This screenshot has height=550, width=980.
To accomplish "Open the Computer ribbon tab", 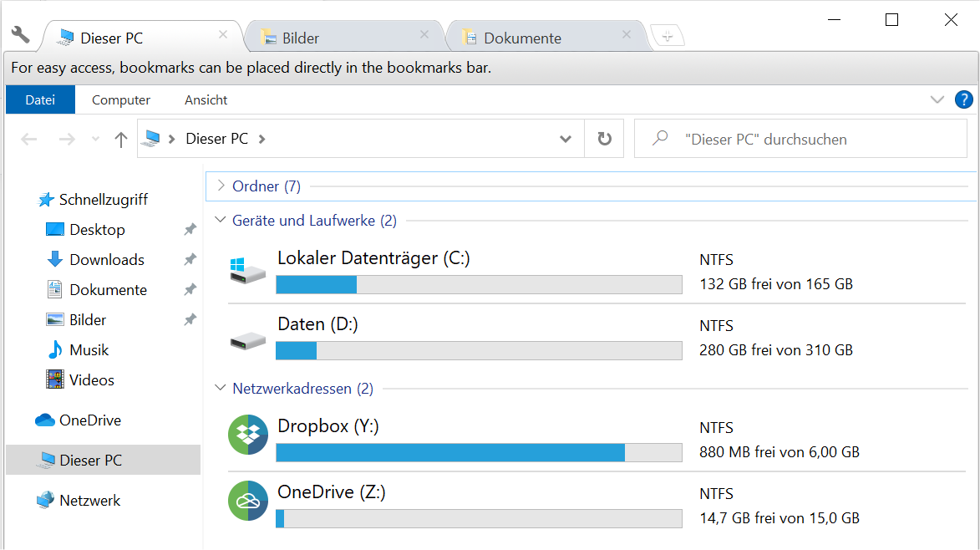I will [120, 100].
